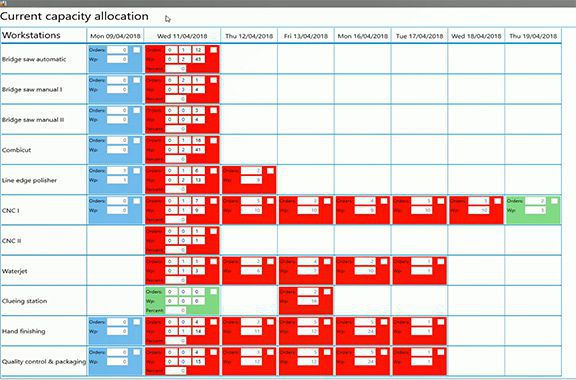This screenshot has height=380, width=576.
Task: Toggle the Combicut Mon 09/04 checkbox
Action: point(137,140)
